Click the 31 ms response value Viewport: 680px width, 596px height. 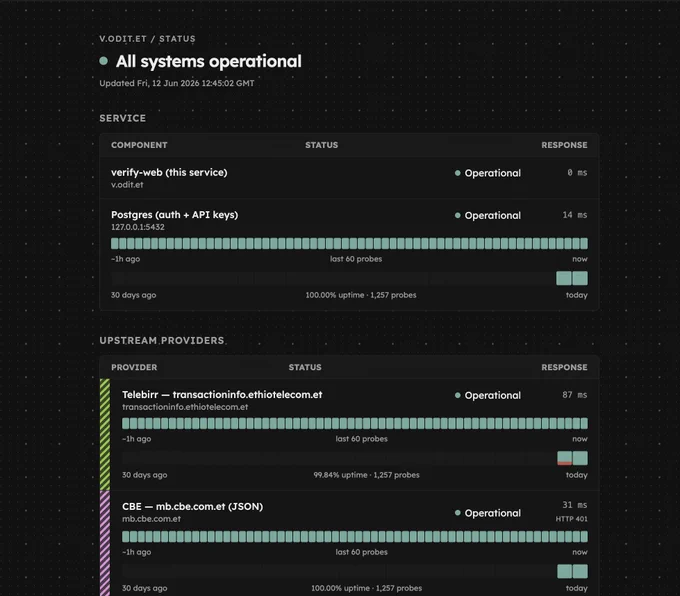pos(575,505)
